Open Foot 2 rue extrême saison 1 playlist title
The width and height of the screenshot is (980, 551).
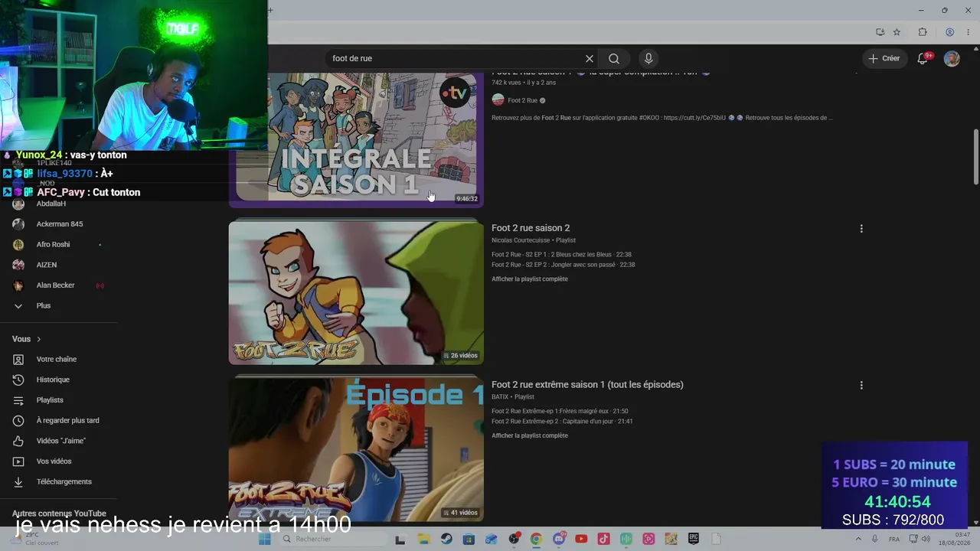click(x=587, y=385)
